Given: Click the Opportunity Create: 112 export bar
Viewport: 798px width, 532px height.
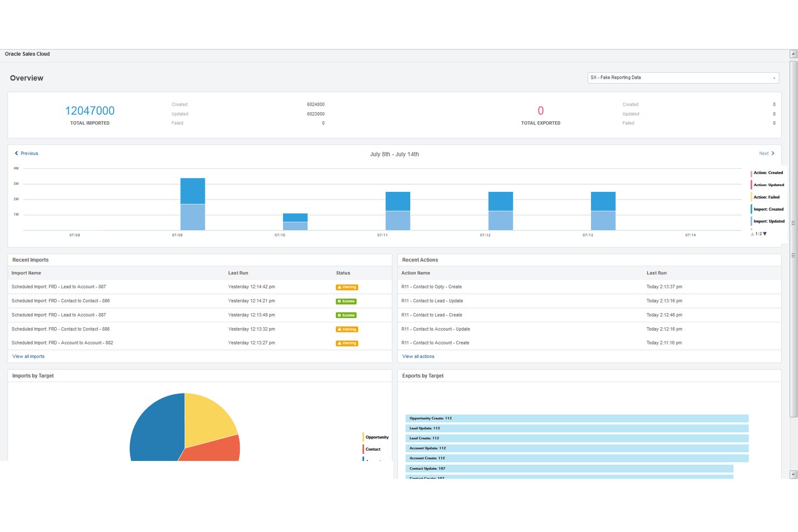Looking at the screenshot, I should pos(577,418).
